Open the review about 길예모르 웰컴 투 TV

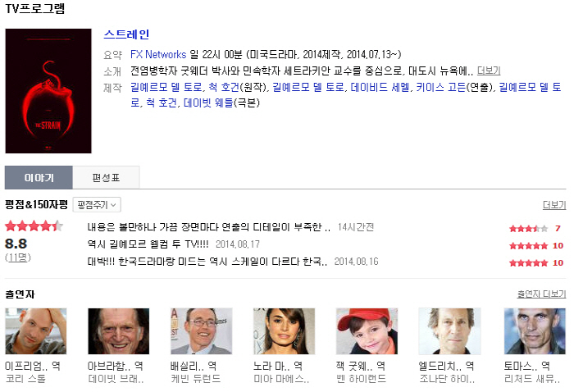(x=148, y=244)
